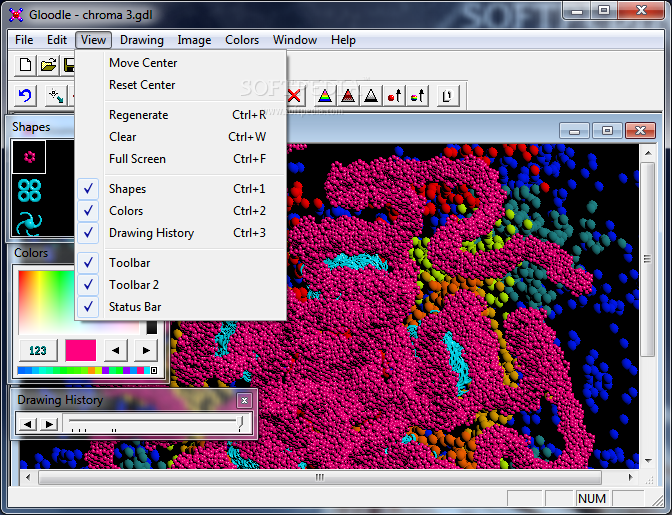
Task: Click next color arrow in Colors panel
Action: pos(146,350)
